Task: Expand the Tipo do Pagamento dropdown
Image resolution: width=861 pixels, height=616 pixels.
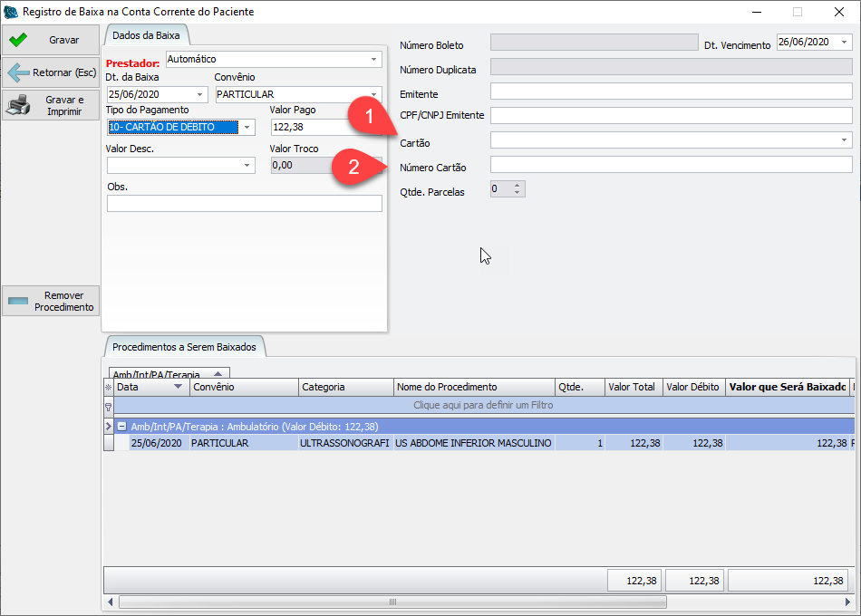Action: coord(247,128)
